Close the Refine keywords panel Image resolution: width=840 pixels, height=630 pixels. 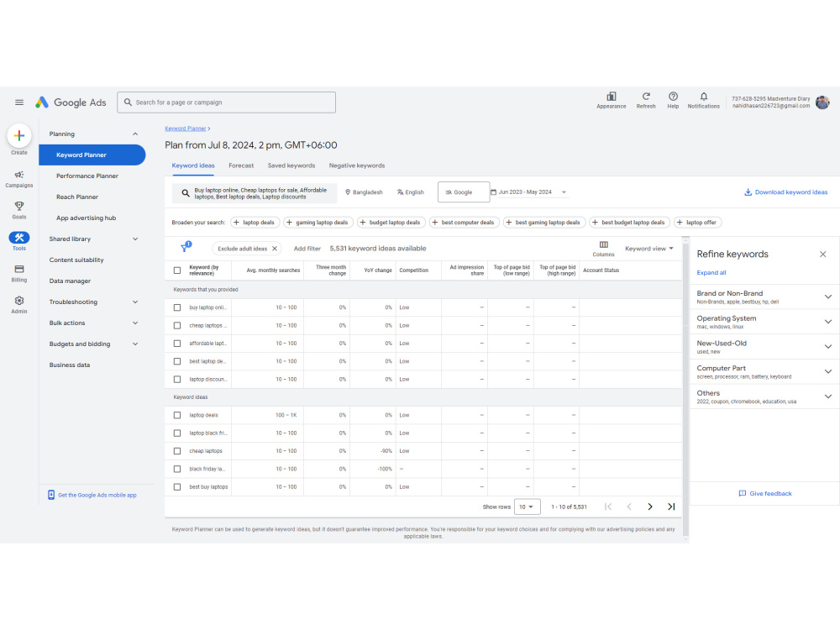[823, 254]
